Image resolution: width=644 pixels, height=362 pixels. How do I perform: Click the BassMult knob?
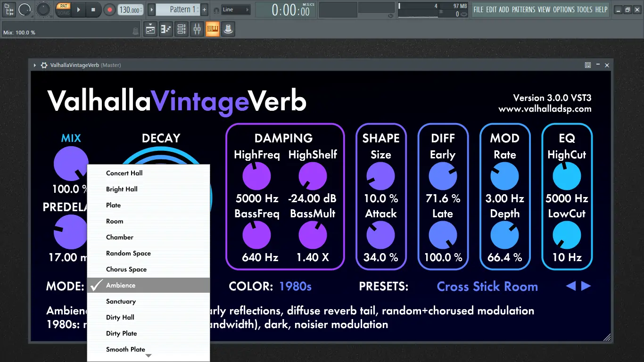point(313,235)
